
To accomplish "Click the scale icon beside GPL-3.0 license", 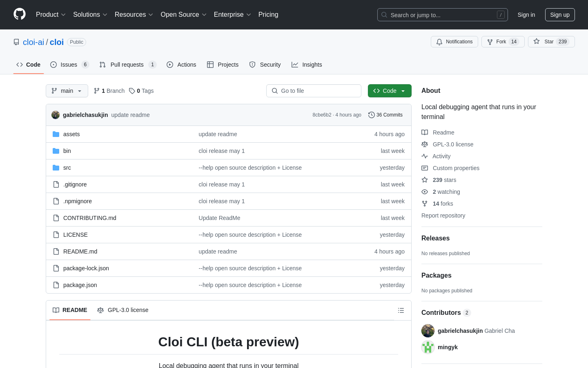I will click(x=425, y=144).
